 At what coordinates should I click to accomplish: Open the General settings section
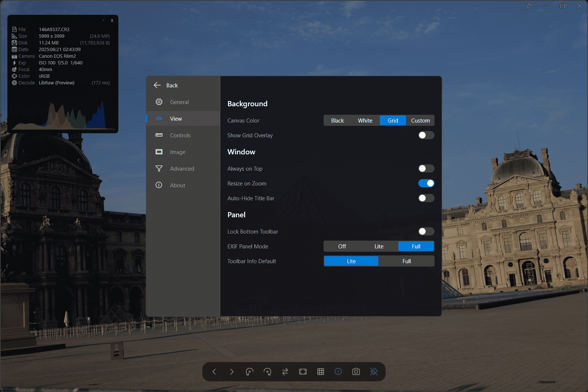pos(183,102)
